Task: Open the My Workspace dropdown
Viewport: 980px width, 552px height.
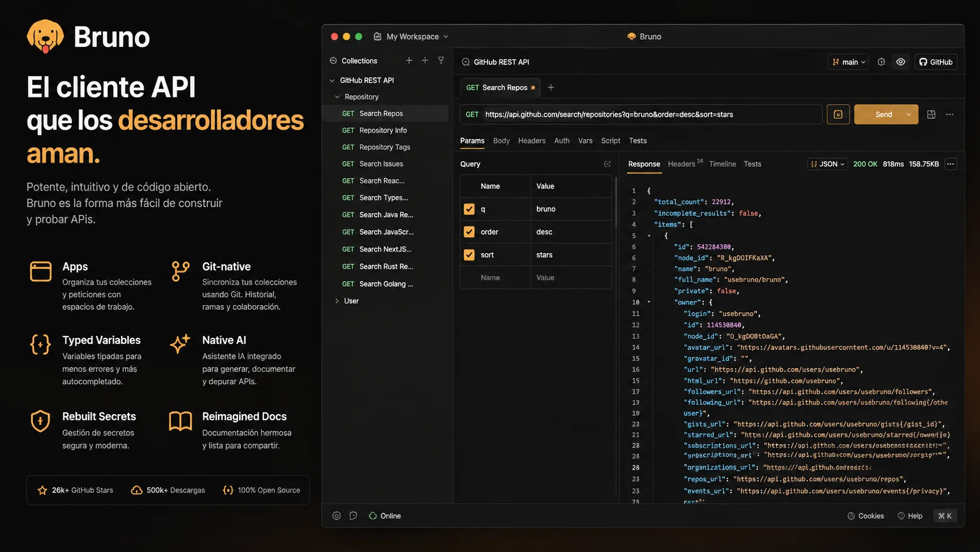Action: tap(411, 36)
